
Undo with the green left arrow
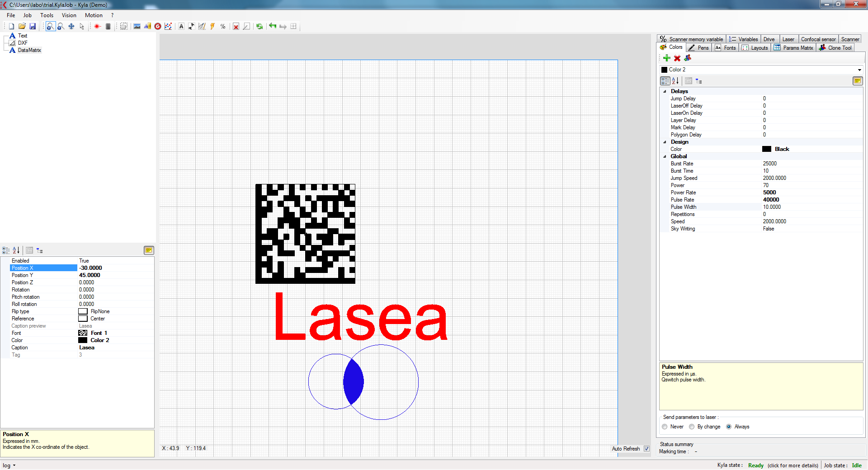tap(273, 26)
